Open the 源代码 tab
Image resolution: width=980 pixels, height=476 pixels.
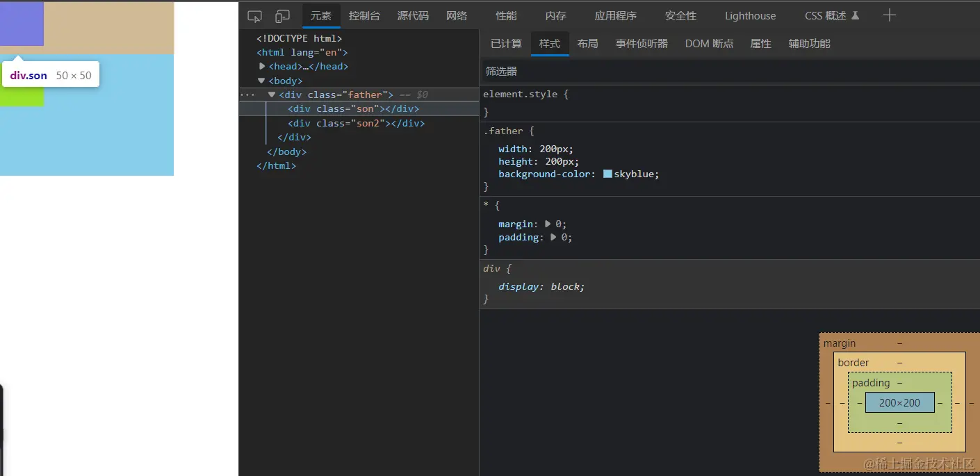(x=413, y=16)
